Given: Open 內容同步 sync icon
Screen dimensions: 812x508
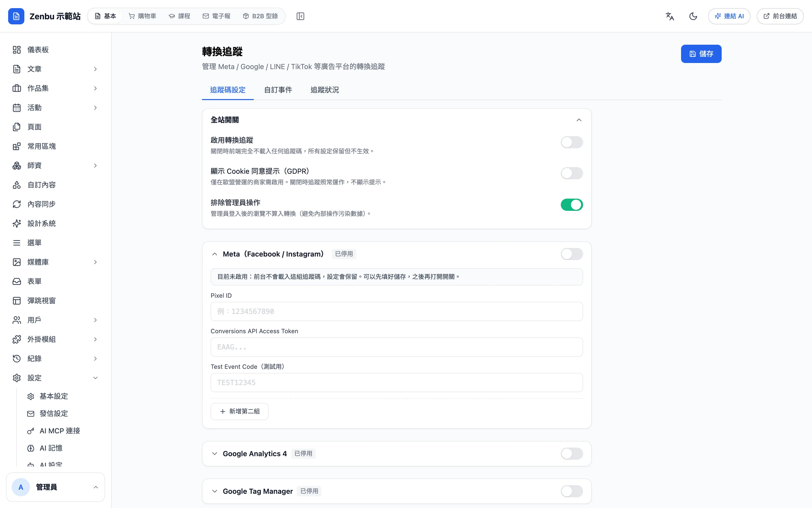Looking at the screenshot, I should [x=17, y=204].
